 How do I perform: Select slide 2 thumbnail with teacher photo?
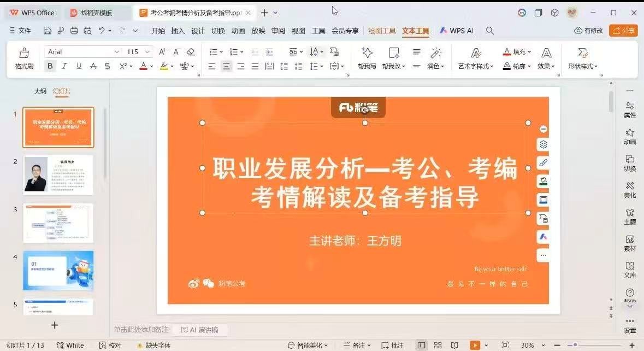click(58, 175)
